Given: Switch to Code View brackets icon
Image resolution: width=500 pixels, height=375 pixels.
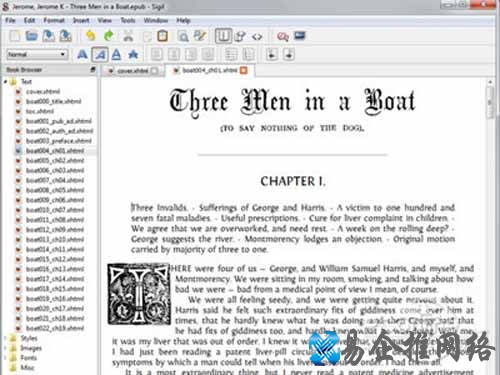Looking at the screenshot, I should point(257,37).
